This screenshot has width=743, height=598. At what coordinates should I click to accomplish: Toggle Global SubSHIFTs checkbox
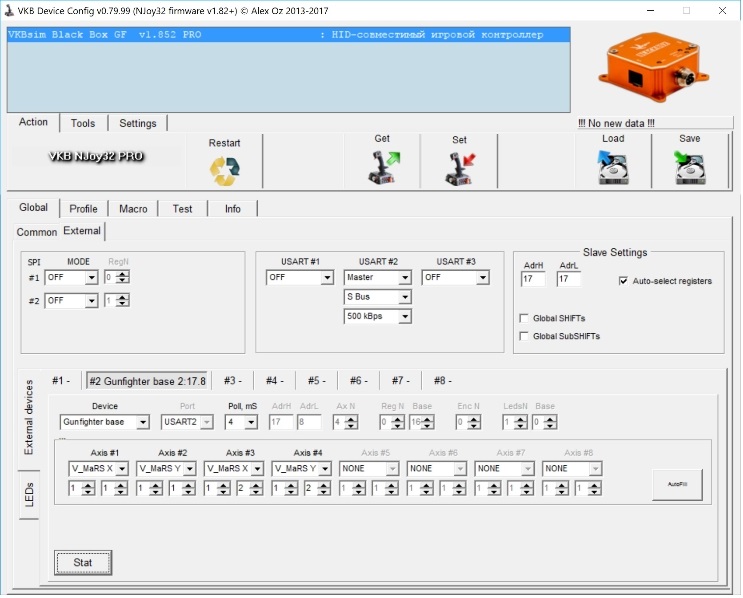click(524, 336)
